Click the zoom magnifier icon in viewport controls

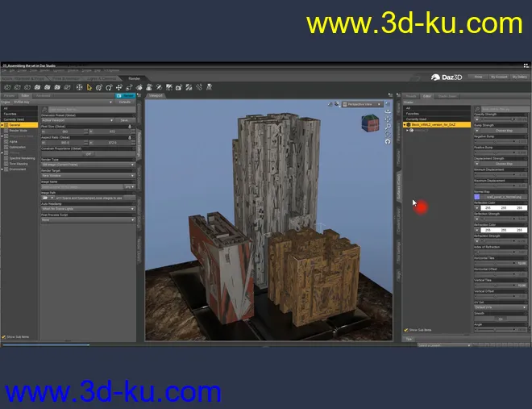pos(387,127)
